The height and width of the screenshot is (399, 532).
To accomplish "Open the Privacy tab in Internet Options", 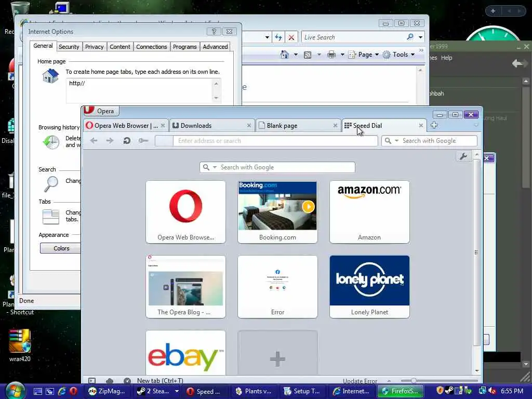I will tap(95, 47).
